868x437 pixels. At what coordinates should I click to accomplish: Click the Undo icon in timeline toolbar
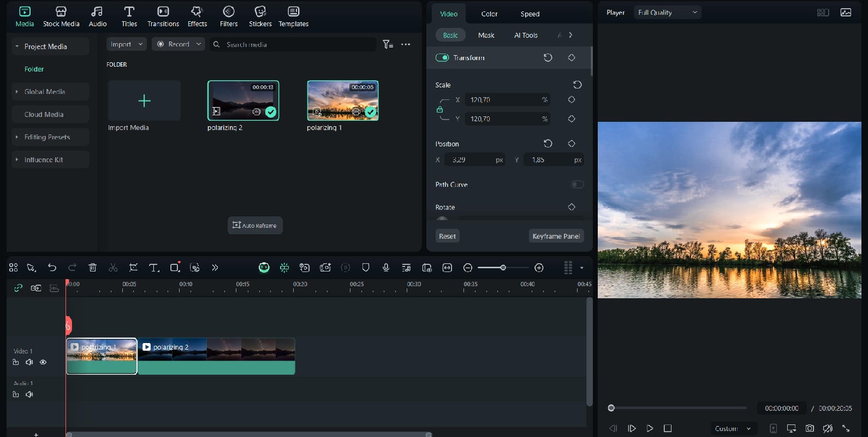pos(52,268)
